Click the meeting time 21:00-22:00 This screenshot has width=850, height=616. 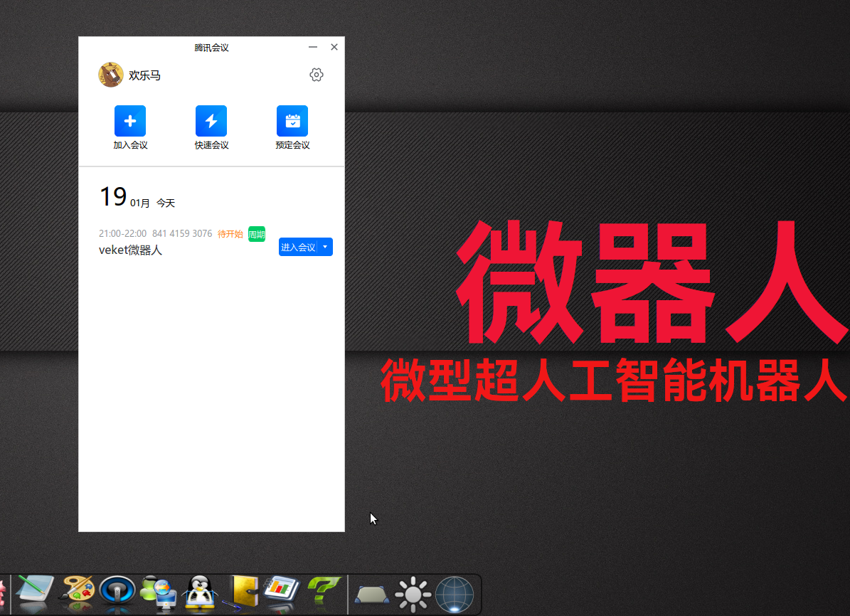tap(122, 234)
